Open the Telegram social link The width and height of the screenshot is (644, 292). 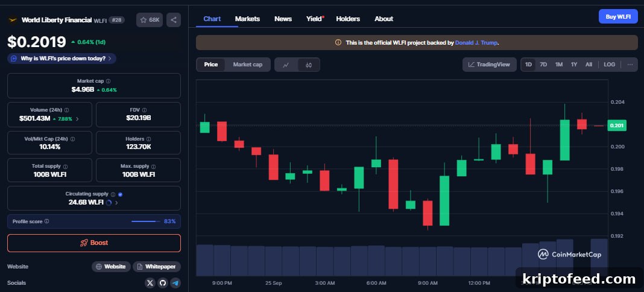pos(175,283)
